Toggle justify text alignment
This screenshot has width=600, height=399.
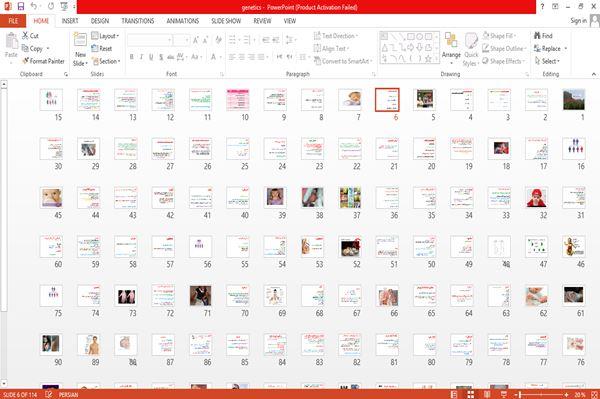coord(261,57)
